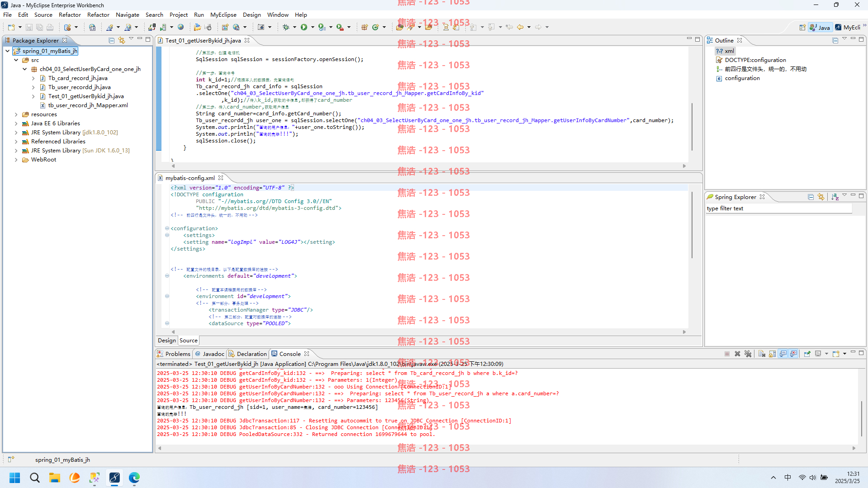Open the Run button dropdown arrow
Image resolution: width=868 pixels, height=488 pixels.
[x=313, y=27]
